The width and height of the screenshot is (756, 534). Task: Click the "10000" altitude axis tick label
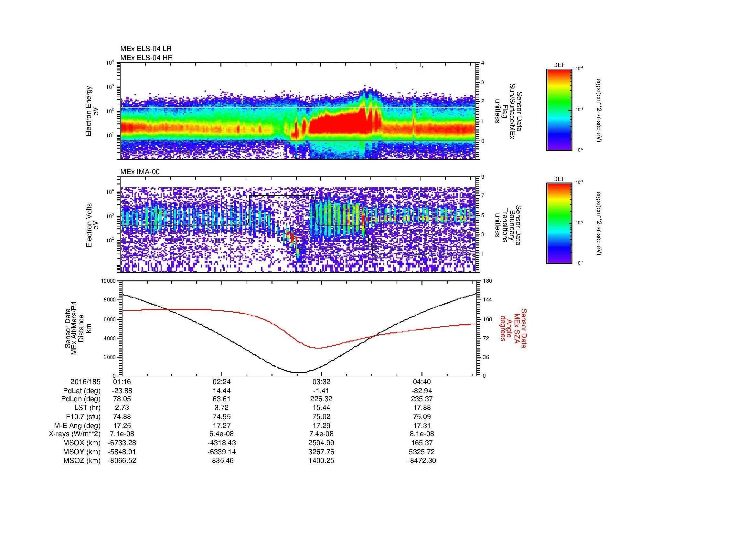[x=109, y=281]
